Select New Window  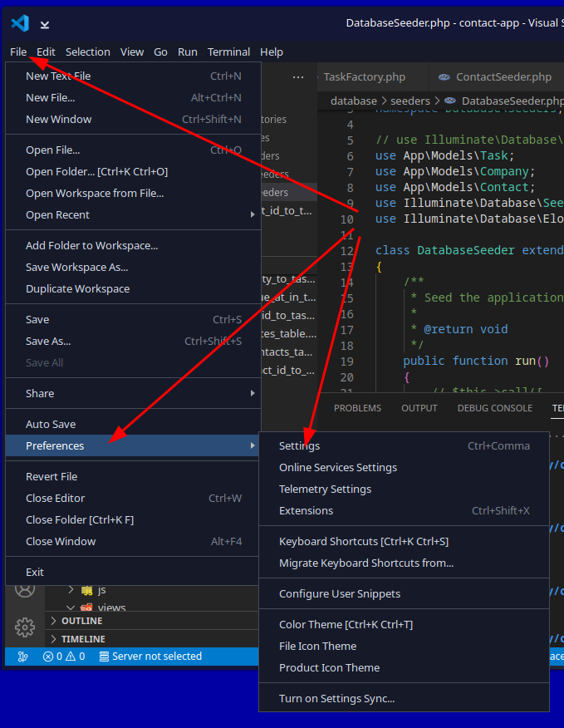coord(132,120)
